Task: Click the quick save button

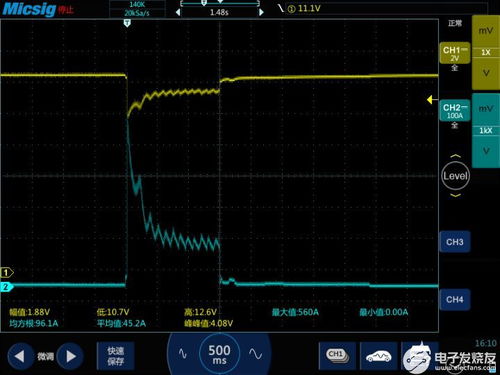Action: point(116,356)
